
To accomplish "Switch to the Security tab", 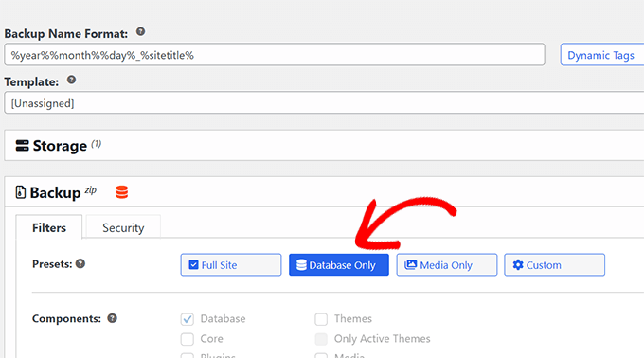I will 123,227.
